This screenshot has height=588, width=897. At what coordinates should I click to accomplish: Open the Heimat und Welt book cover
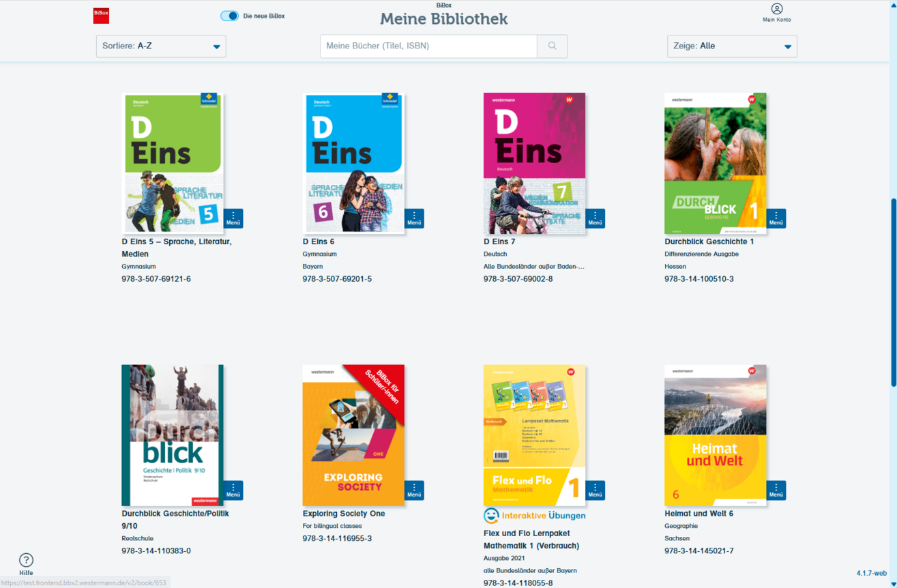point(716,435)
